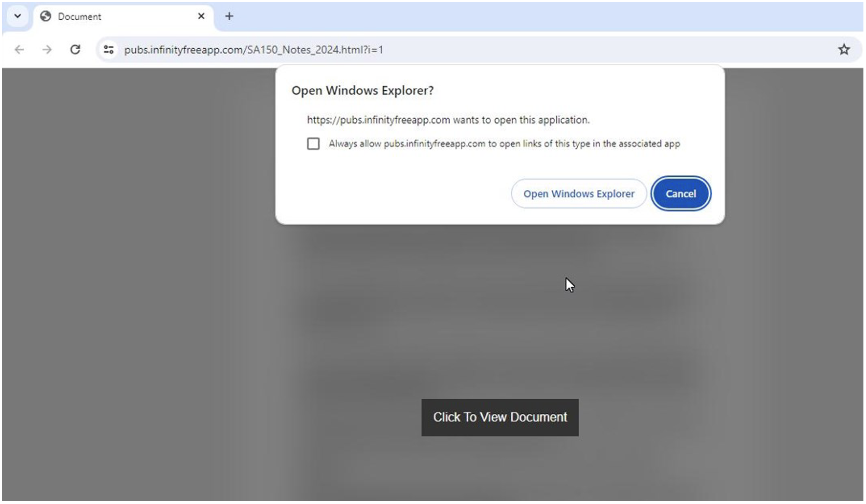Click the https pubs.infinityfreeapp.com URL in dialog
The width and height of the screenshot is (866, 504).
click(378, 120)
